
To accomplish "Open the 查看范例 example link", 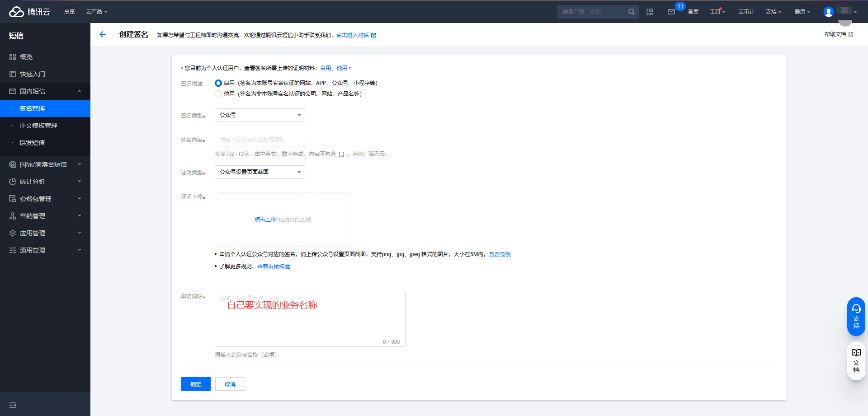I will pyautogui.click(x=499, y=254).
